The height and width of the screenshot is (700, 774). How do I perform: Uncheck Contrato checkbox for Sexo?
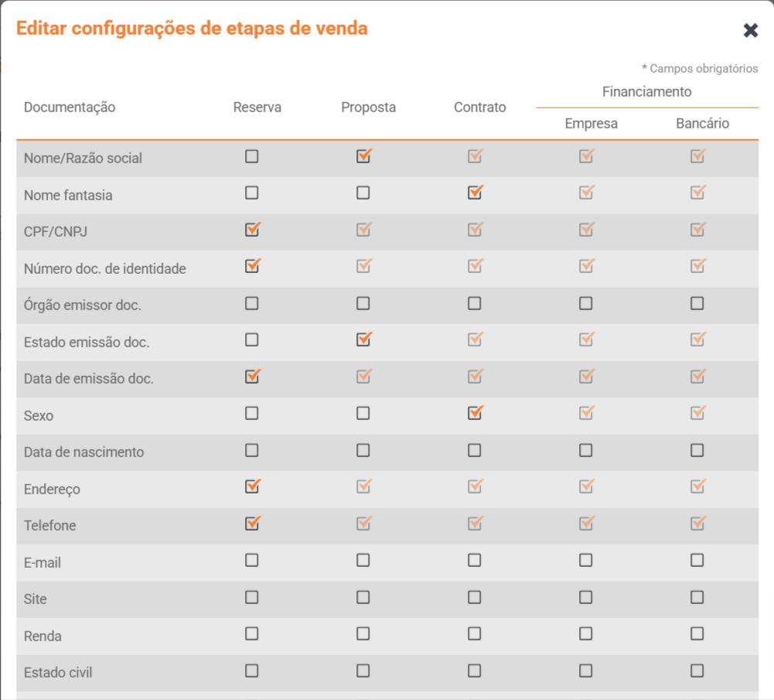475,413
